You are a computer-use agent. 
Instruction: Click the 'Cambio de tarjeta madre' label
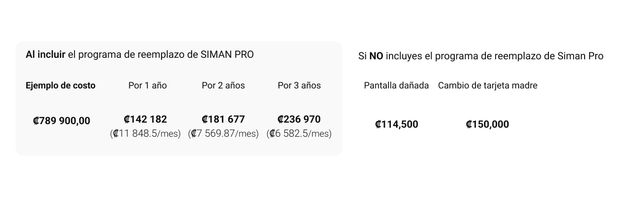[x=488, y=85]
